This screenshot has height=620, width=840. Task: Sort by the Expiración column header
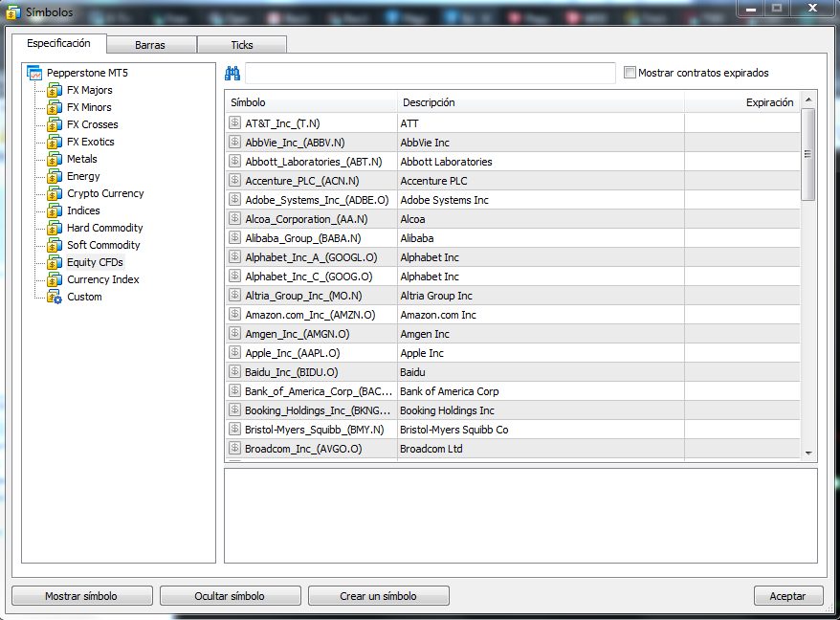(x=742, y=102)
